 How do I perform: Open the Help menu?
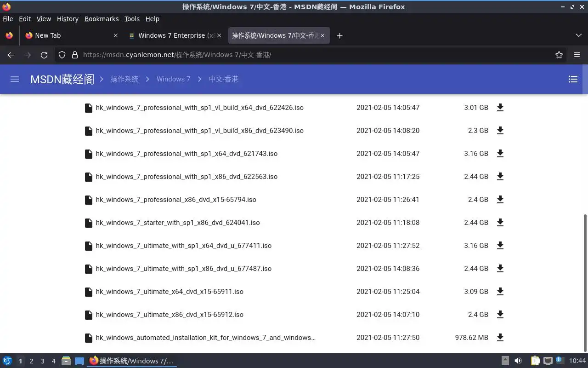[152, 19]
